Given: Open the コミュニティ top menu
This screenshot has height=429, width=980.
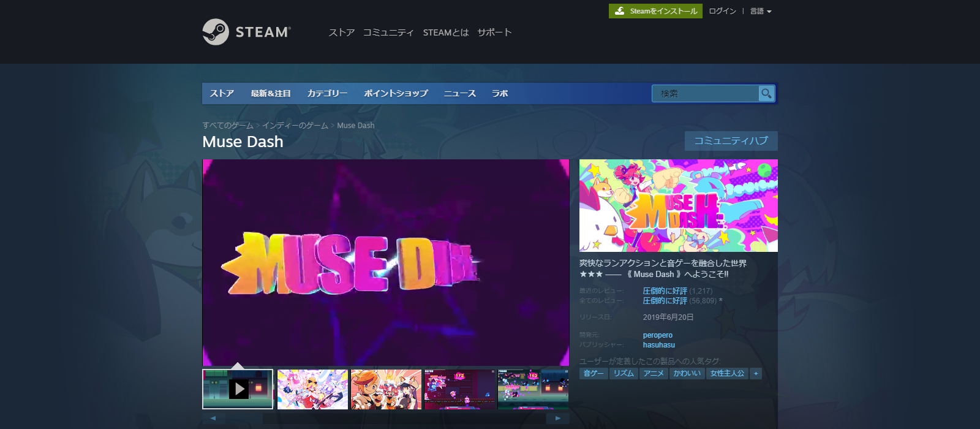Looking at the screenshot, I should 388,32.
